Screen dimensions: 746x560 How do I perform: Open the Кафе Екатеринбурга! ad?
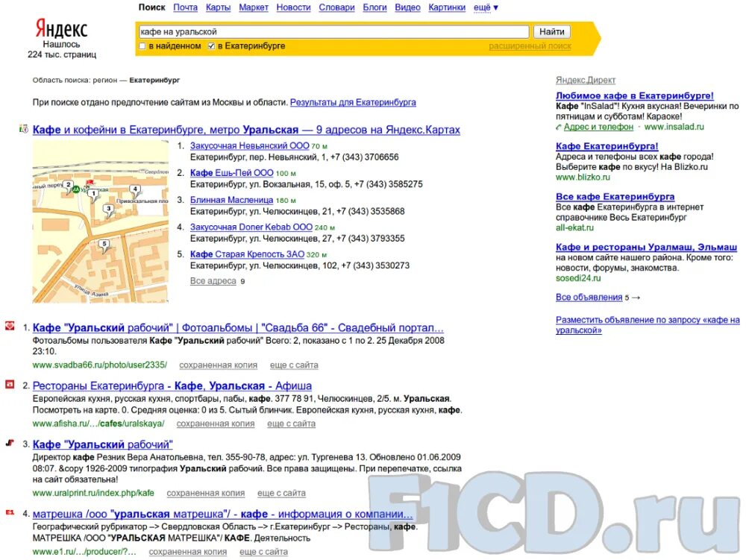coord(607,146)
